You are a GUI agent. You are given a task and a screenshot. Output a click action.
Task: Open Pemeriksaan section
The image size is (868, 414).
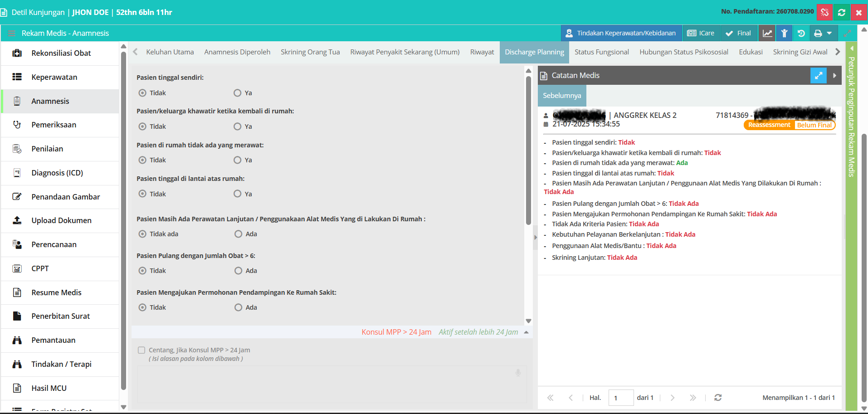point(60,125)
